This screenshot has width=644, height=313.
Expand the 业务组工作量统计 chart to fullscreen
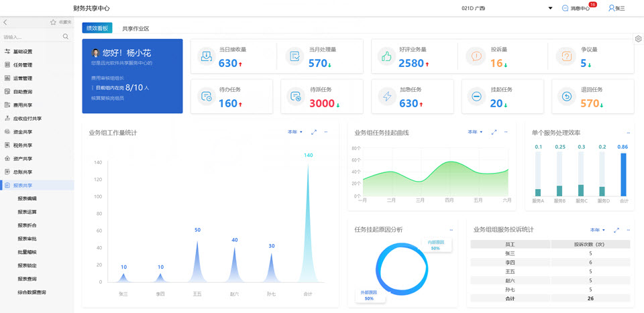[x=314, y=132]
